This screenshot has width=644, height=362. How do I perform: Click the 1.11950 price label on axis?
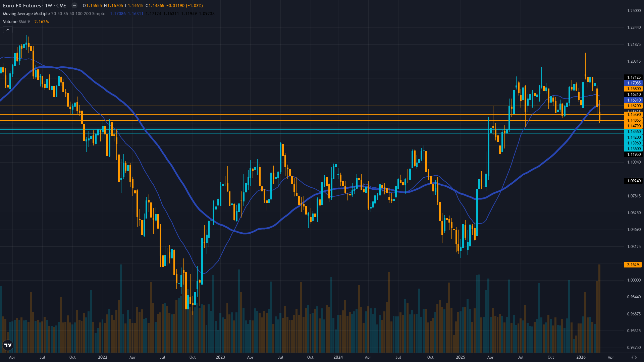point(633,155)
